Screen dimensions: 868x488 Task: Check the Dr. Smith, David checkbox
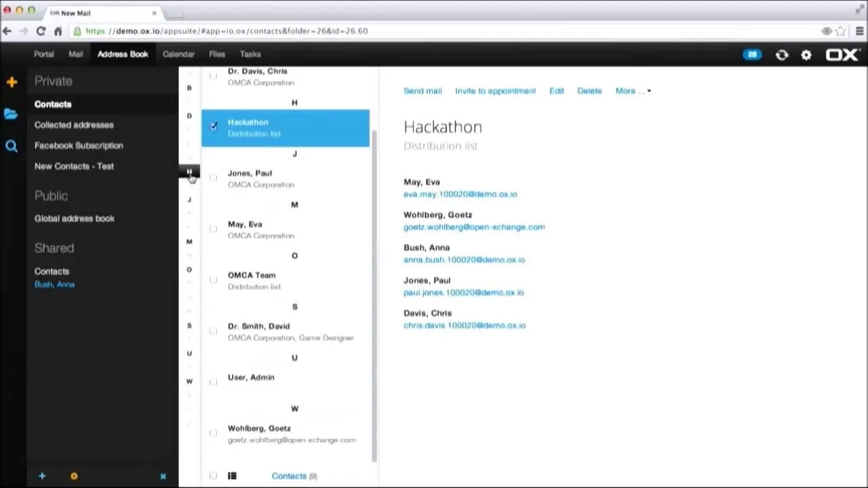click(x=214, y=331)
